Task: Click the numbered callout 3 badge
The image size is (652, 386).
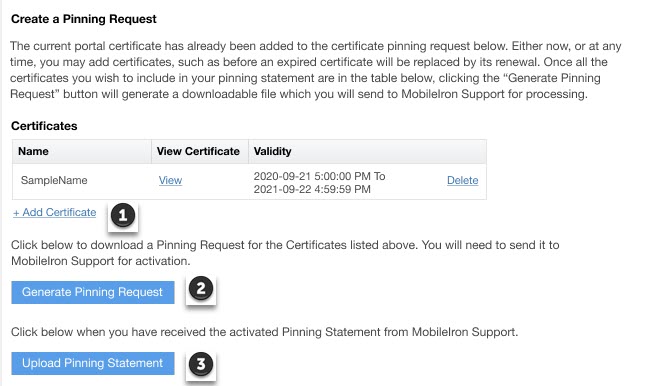Action: [x=201, y=364]
